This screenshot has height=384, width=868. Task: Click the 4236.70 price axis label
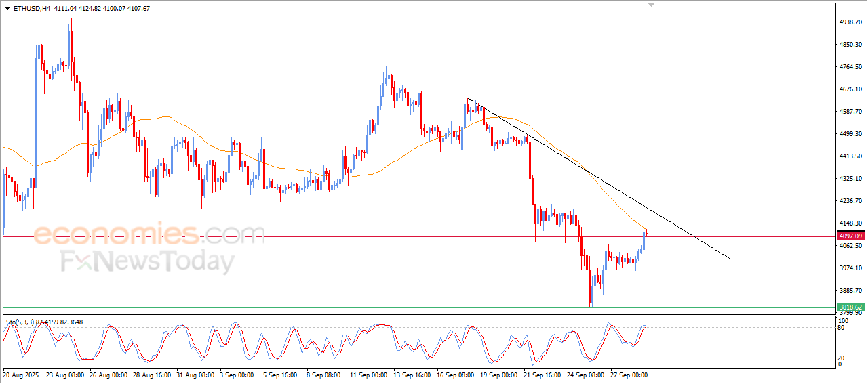coord(852,201)
